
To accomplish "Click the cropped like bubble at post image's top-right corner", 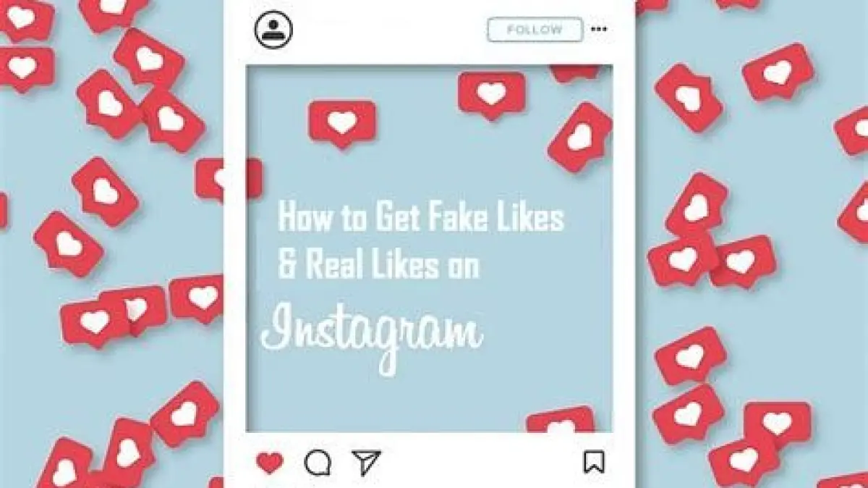I will pyautogui.click(x=575, y=72).
